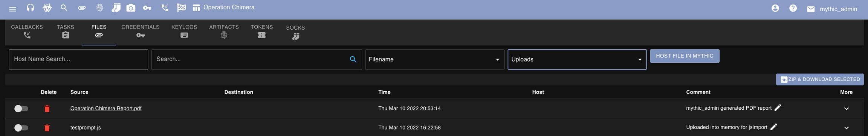Toggle selection switch for testprompt.js
The image size is (868, 136).
(x=21, y=128)
